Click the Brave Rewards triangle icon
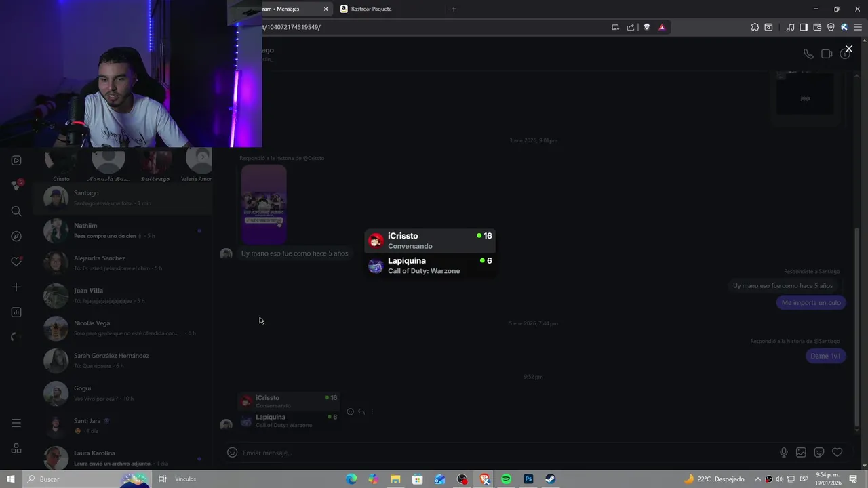 [x=662, y=27]
